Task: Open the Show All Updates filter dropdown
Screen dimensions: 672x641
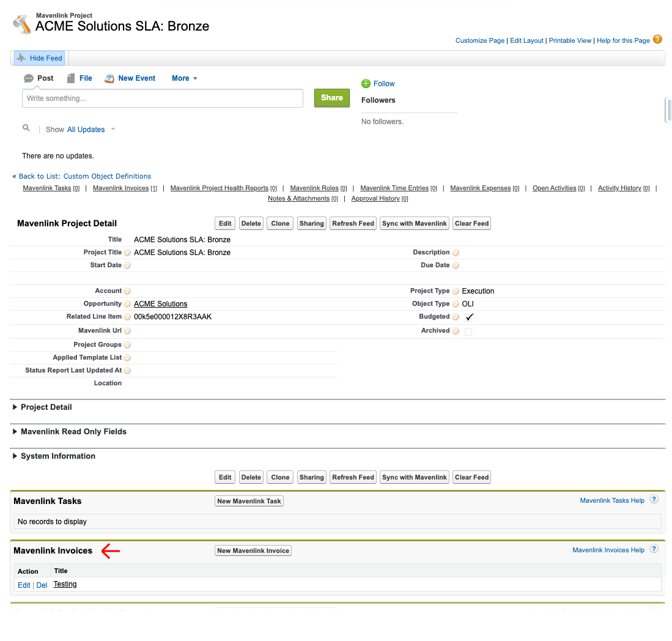Action: pyautogui.click(x=91, y=130)
